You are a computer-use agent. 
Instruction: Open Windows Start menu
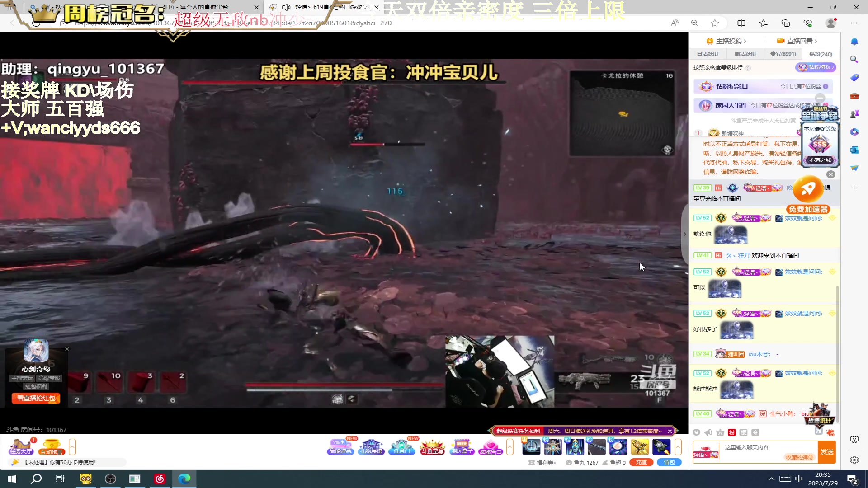point(12,479)
